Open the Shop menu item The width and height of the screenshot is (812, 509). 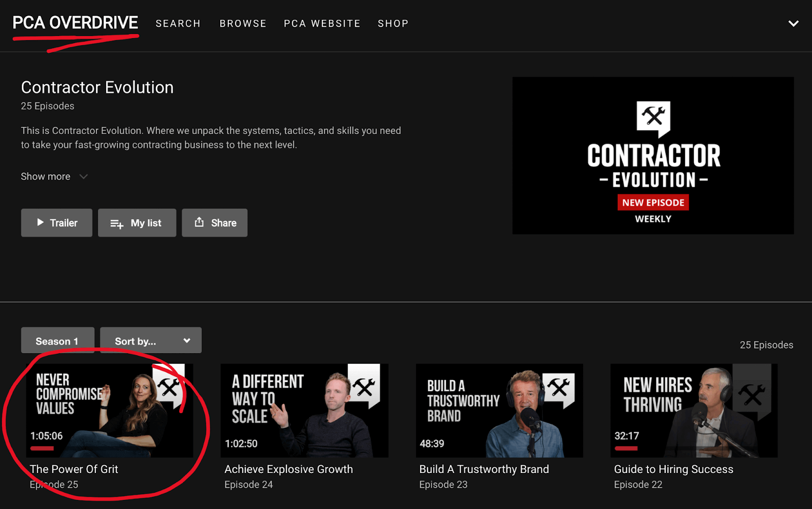pos(393,23)
